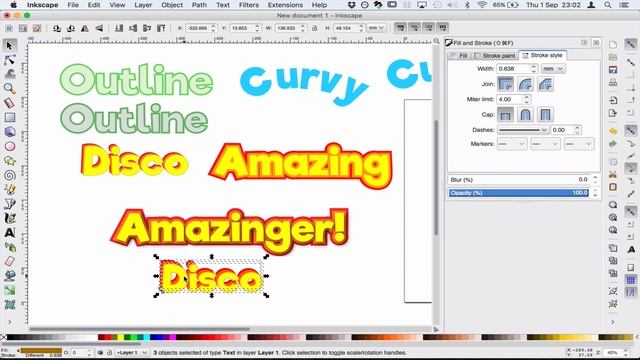Click the Blur percent slider bar
640x360 pixels.
[519, 180]
